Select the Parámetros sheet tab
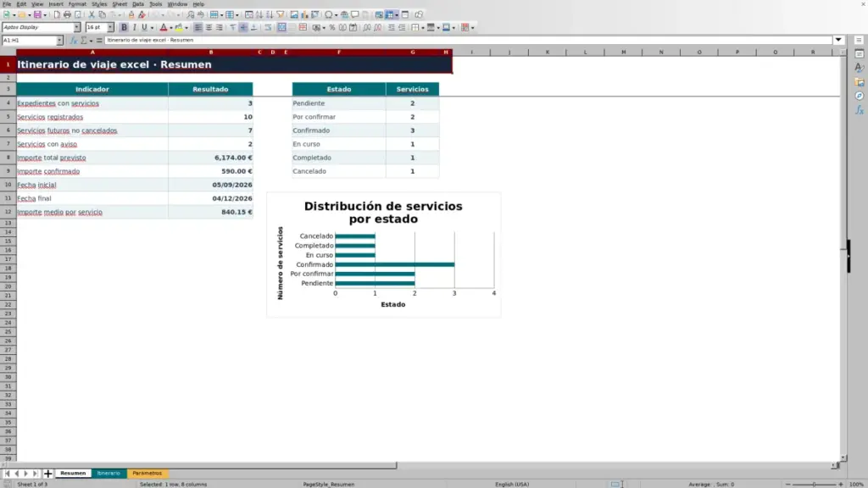868x488 pixels. [x=147, y=473]
